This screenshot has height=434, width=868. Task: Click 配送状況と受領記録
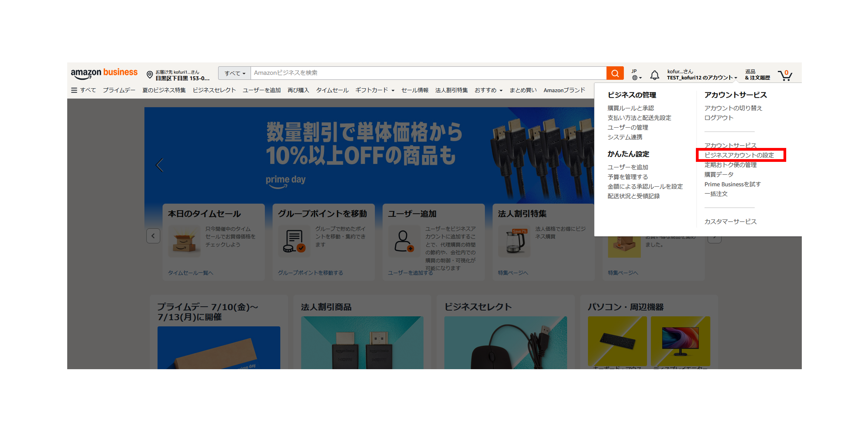pos(633,196)
